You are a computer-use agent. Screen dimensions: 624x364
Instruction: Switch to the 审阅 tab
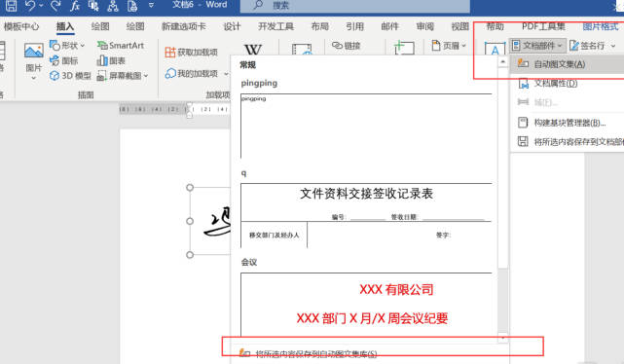pos(425,26)
